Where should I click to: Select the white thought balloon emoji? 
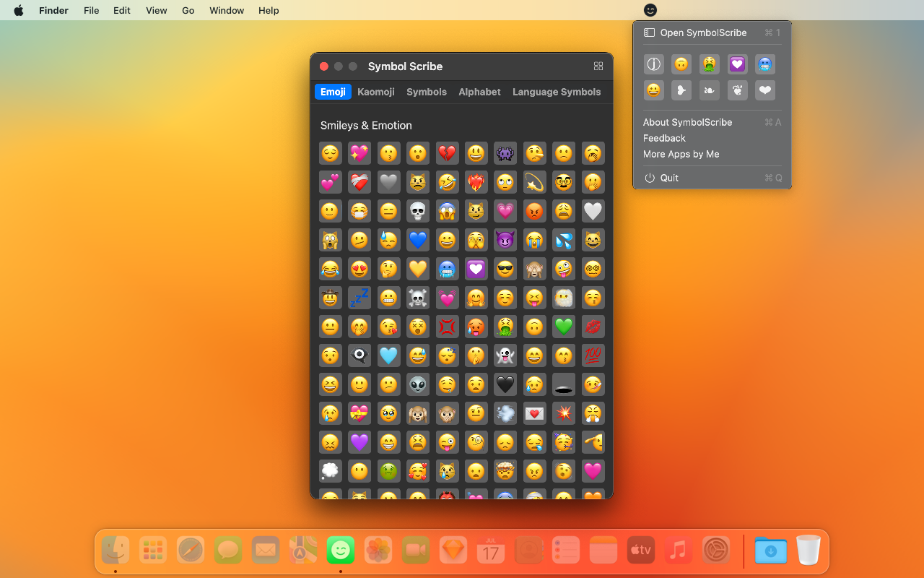(331, 471)
